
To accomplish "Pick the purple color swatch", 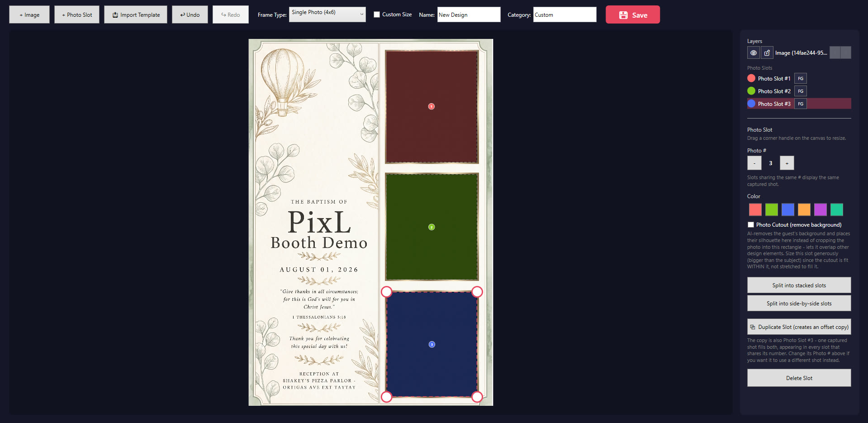I will 821,209.
